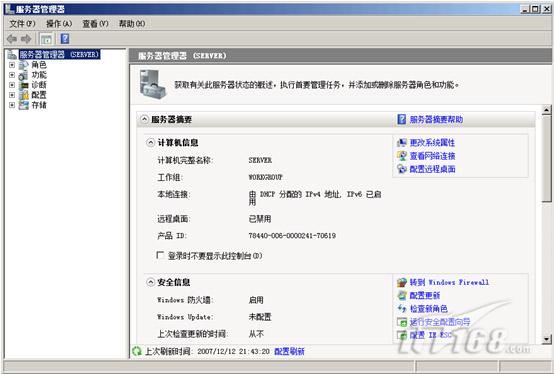Expand the 配置 tree node

point(12,95)
